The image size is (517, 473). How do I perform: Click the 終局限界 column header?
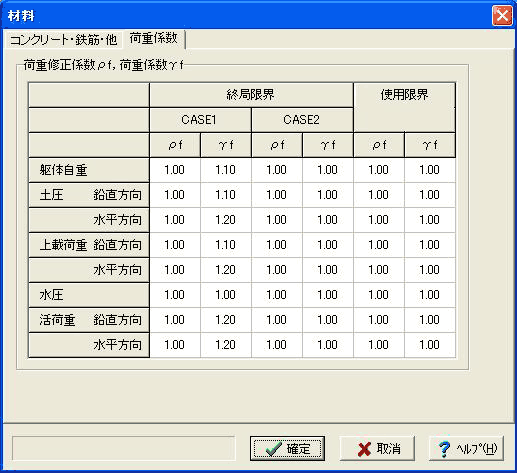point(251,95)
